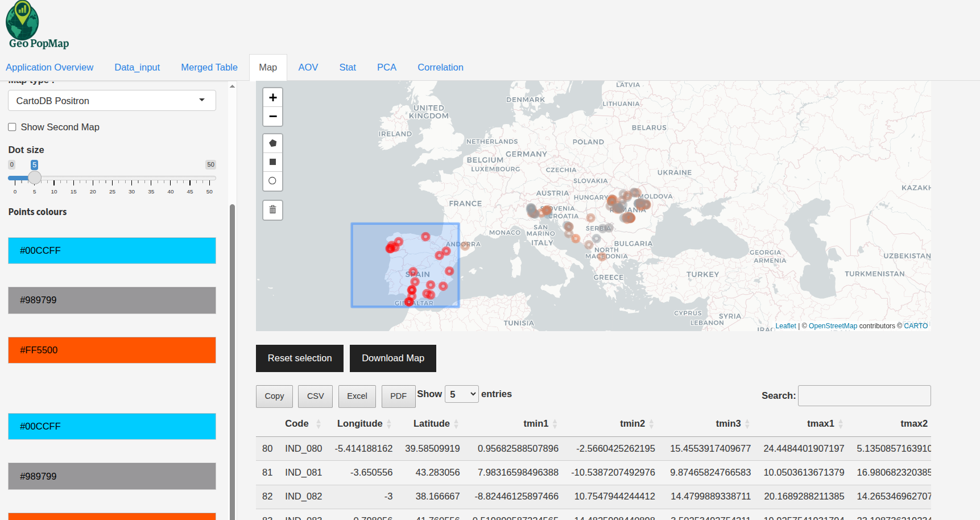Export table to Excel
The image size is (980, 520).
point(357,397)
